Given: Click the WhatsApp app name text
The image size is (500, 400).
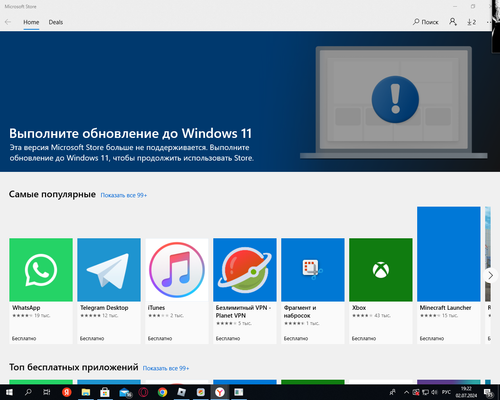Looking at the screenshot, I should (26, 308).
